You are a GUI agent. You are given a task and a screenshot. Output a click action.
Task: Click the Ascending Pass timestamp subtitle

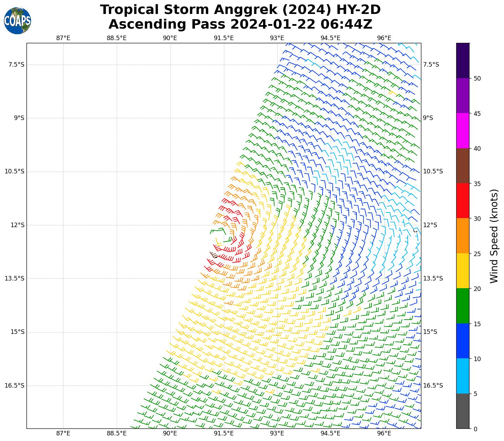coord(240,24)
